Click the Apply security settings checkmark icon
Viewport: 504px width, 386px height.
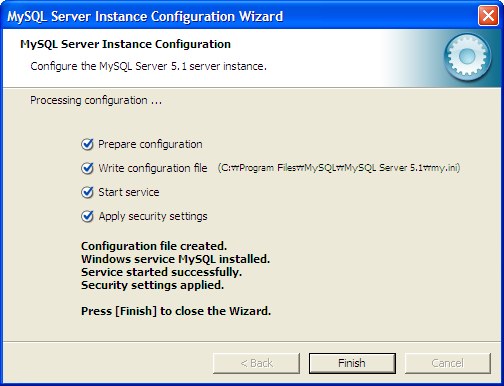coord(87,216)
